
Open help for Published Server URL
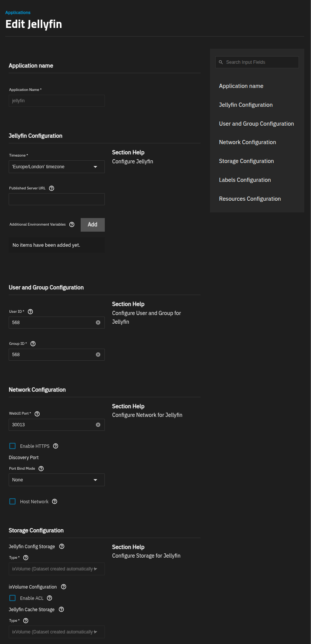tap(52, 188)
